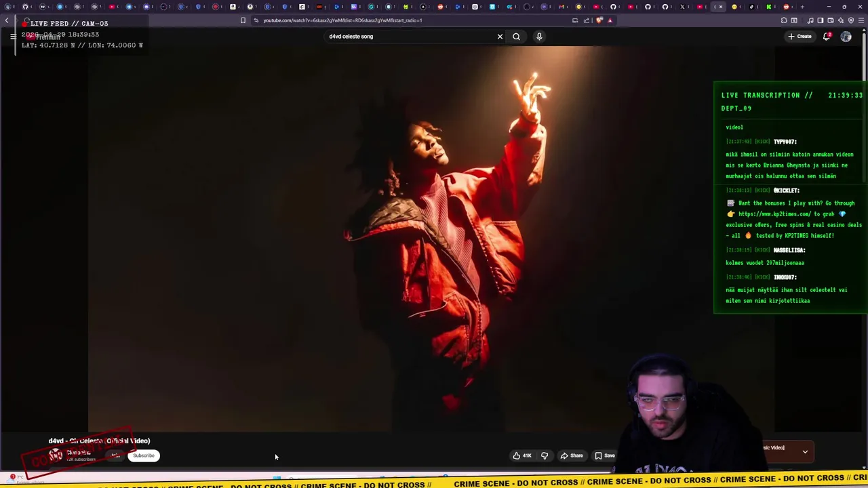The image size is (868, 488).
Task: Click the YouTube search magnifier button
Action: [516, 37]
